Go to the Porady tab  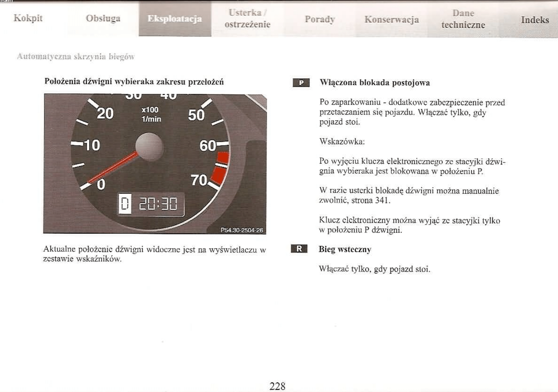click(320, 19)
